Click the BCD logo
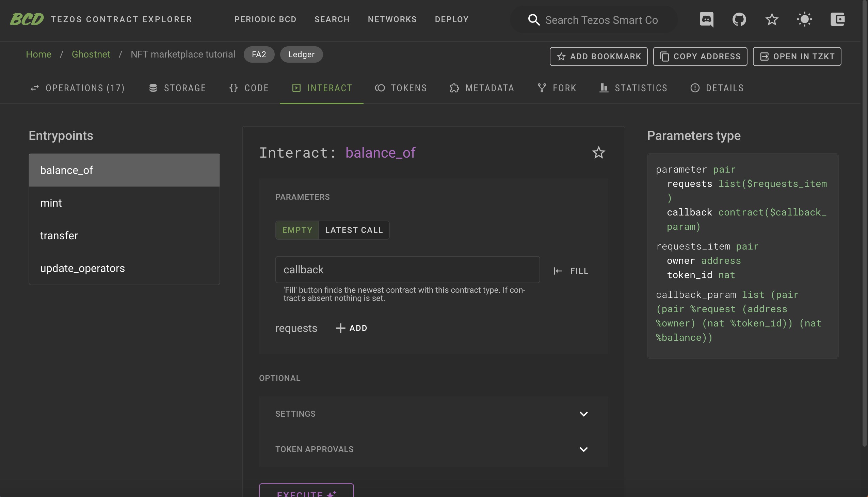 coord(27,19)
